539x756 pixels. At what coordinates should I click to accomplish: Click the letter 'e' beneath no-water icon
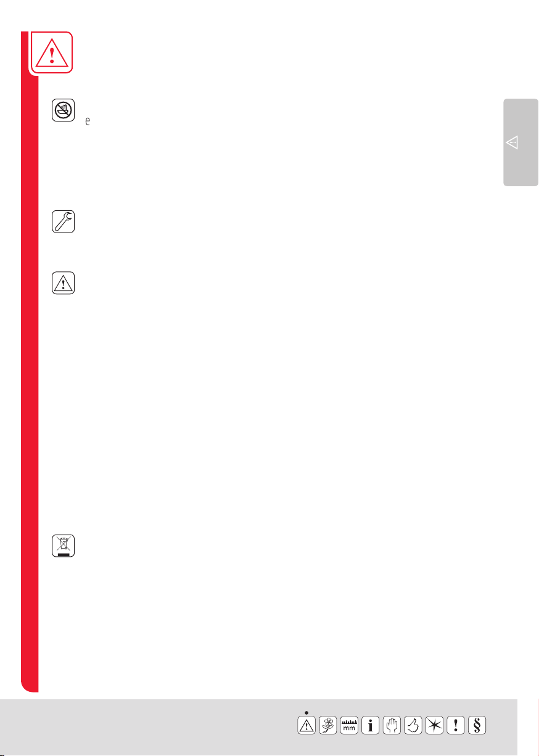[88, 122]
